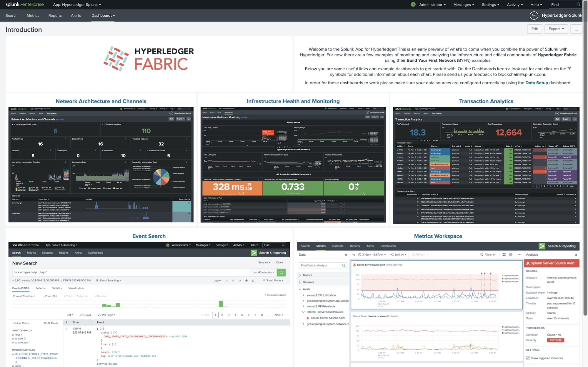Open the Metrics nav item in the app bar

(33, 16)
